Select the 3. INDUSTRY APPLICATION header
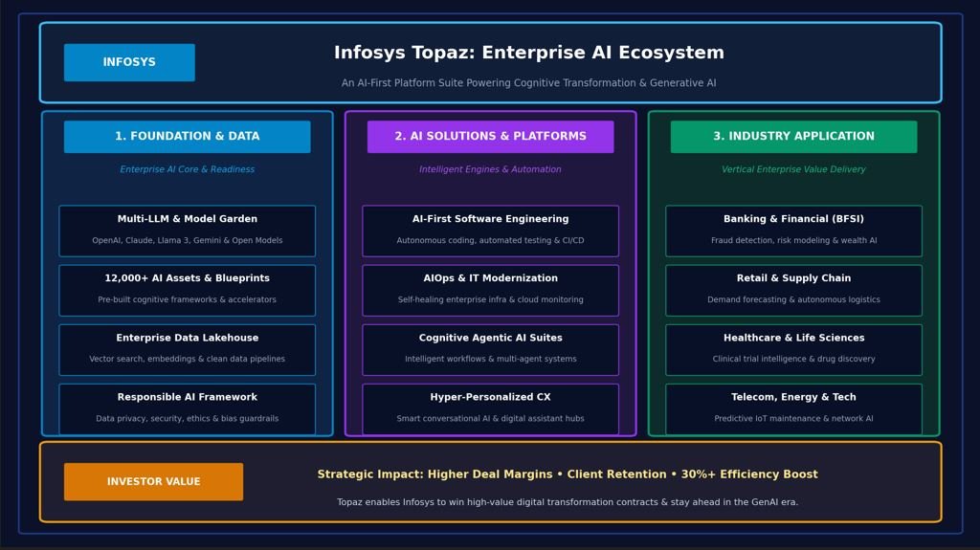The image size is (980, 550). pyautogui.click(x=793, y=136)
